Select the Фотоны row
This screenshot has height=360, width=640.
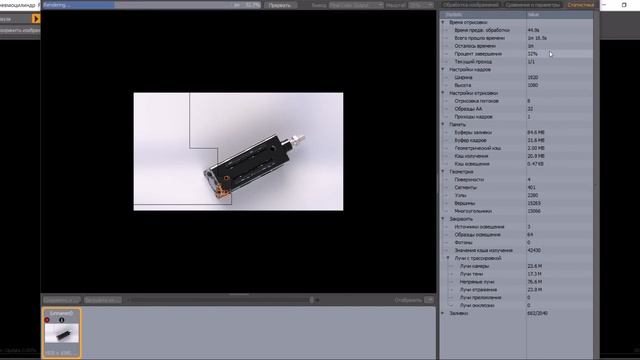(517, 243)
